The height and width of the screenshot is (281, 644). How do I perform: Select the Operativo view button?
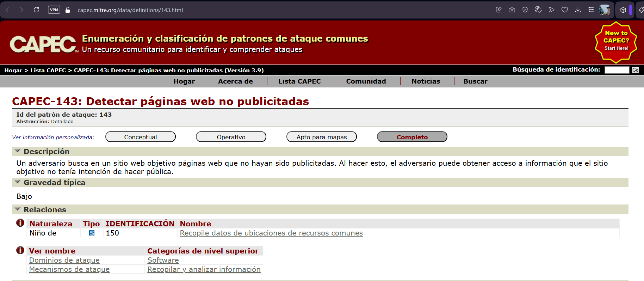pos(231,137)
